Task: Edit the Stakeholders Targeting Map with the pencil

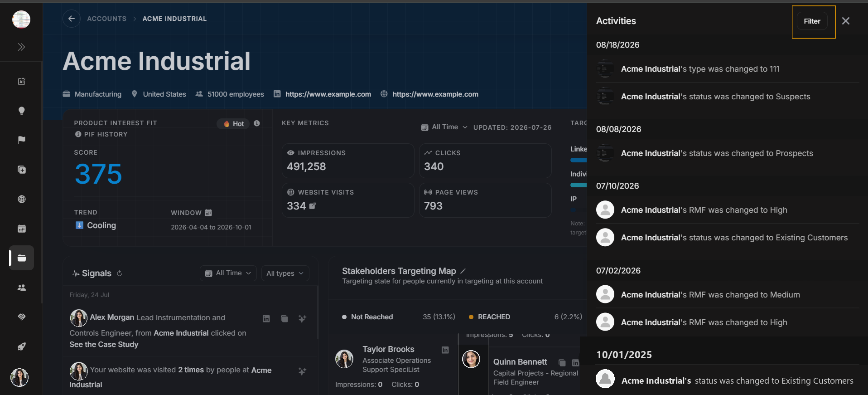Action: 463,271
